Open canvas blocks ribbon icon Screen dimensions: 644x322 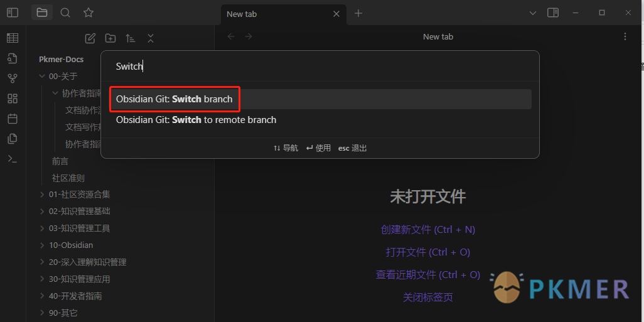[x=13, y=99]
